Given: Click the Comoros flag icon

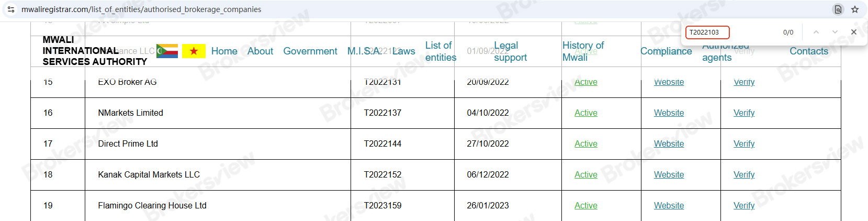Looking at the screenshot, I should [167, 51].
